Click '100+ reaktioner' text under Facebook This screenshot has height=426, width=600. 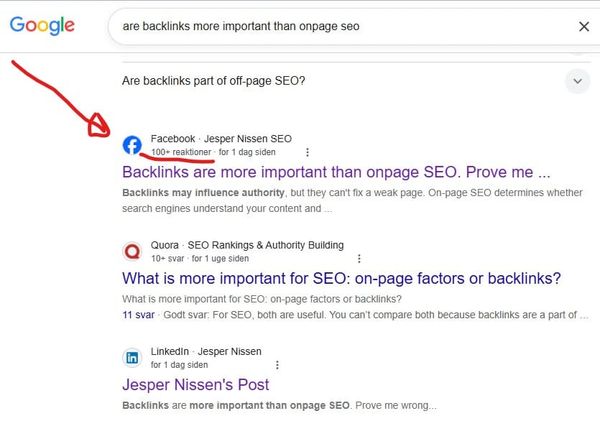[181, 152]
